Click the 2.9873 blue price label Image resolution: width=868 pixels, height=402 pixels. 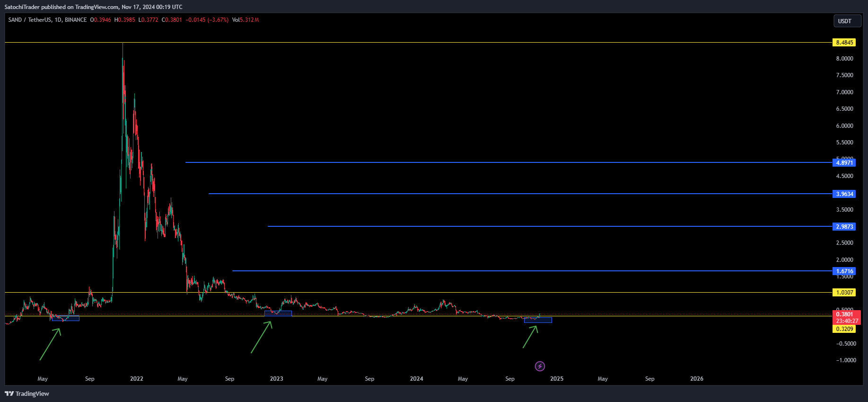click(x=844, y=226)
